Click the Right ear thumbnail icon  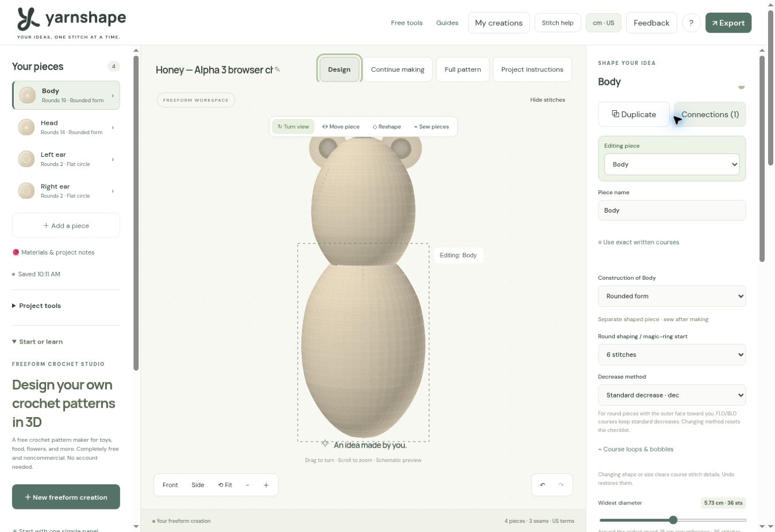click(x=26, y=191)
